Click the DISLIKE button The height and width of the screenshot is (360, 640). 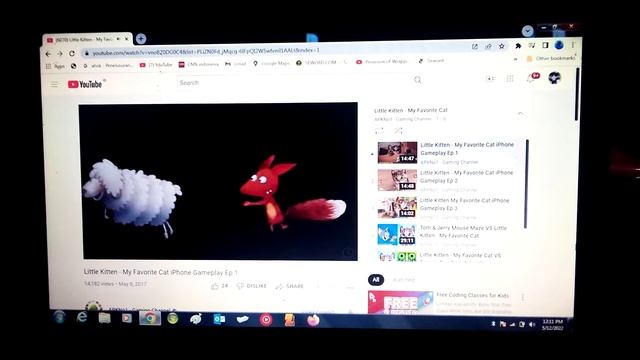(x=251, y=286)
